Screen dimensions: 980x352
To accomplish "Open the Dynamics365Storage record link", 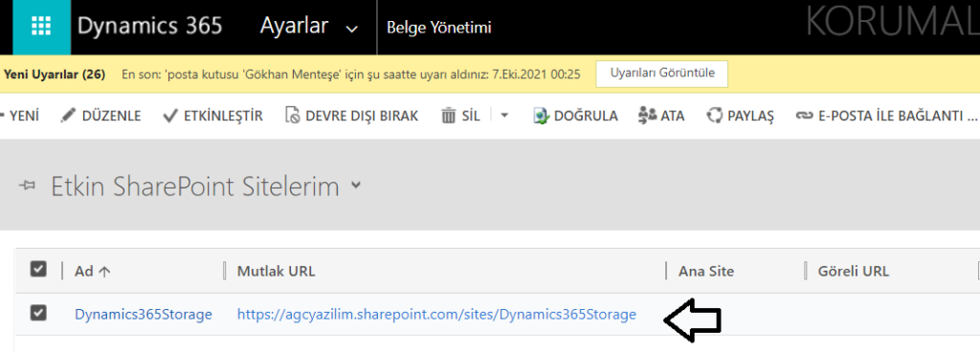I will coord(144,315).
